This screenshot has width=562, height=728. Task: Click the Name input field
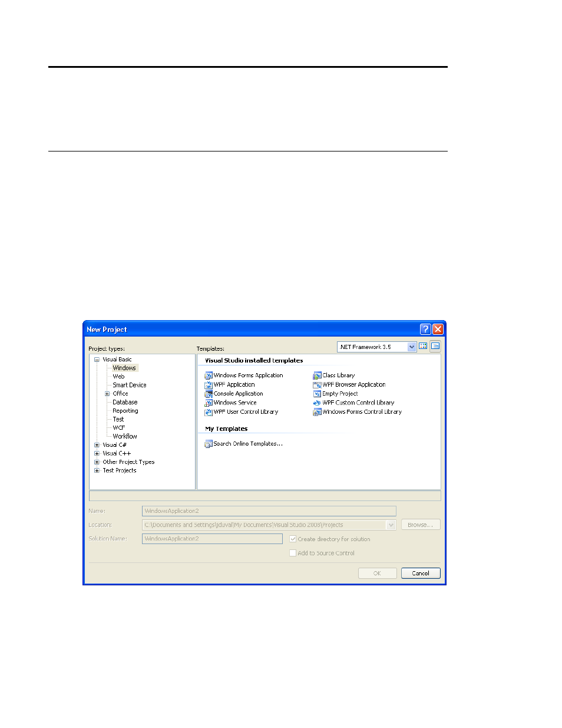(269, 511)
